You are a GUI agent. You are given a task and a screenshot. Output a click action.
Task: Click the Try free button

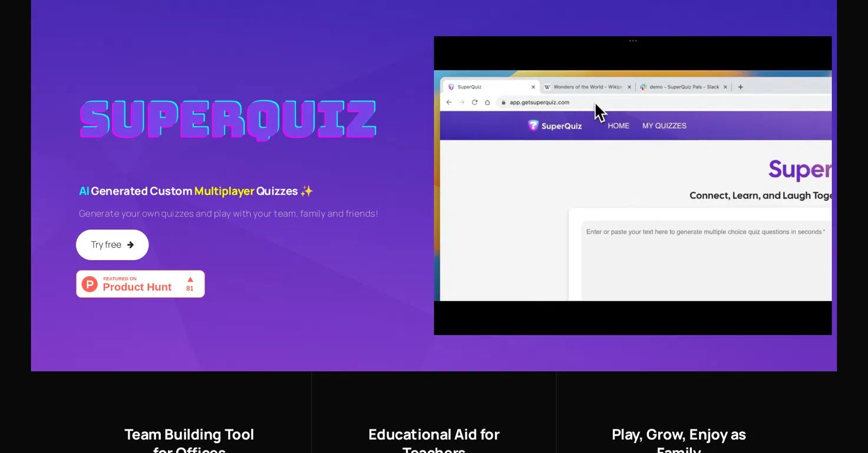click(112, 245)
